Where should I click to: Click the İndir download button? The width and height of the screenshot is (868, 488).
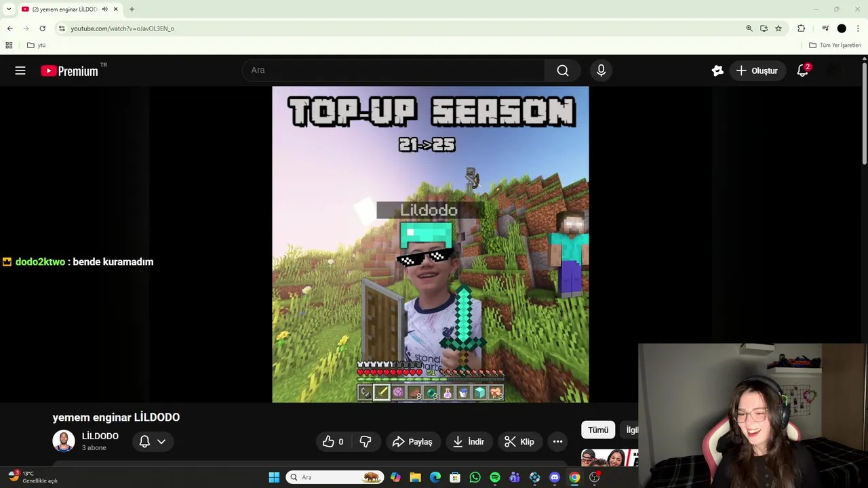469,442
